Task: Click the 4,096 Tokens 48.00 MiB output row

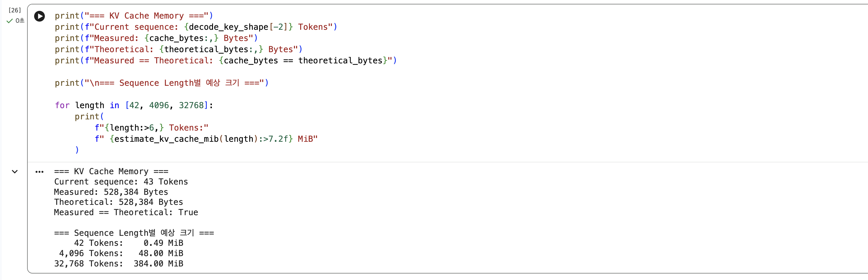Action: [x=121, y=253]
